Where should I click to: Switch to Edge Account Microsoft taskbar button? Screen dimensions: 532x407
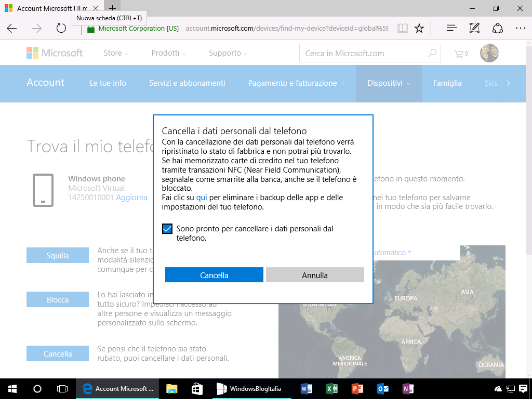pyautogui.click(x=117, y=389)
